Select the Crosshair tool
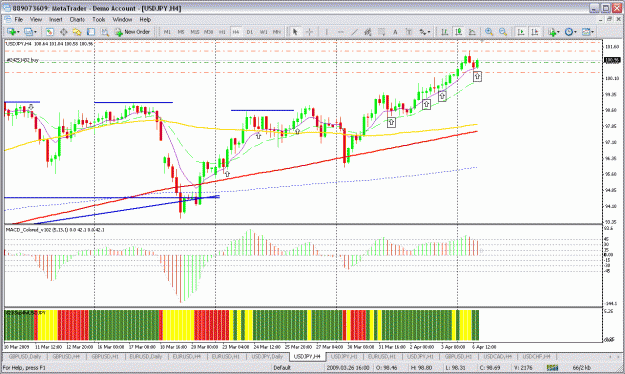 click(309, 32)
